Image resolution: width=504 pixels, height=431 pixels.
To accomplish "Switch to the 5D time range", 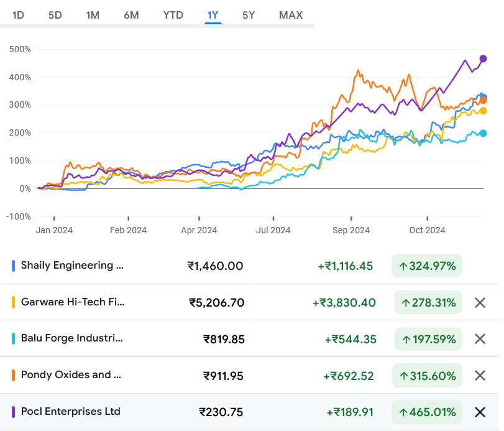I will click(x=55, y=15).
